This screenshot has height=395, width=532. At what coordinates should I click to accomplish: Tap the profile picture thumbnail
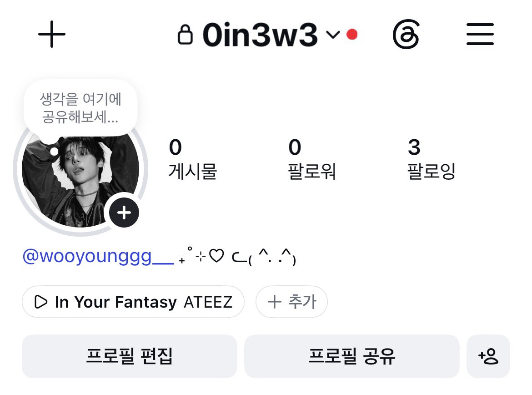(80, 180)
